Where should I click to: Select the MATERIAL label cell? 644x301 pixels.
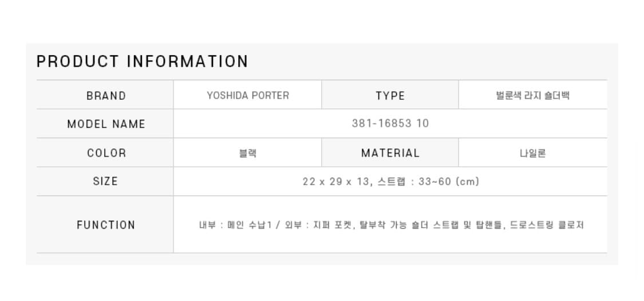pos(390,153)
